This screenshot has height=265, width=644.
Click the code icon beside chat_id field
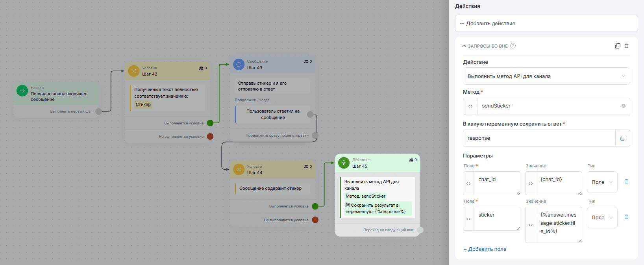point(468,183)
